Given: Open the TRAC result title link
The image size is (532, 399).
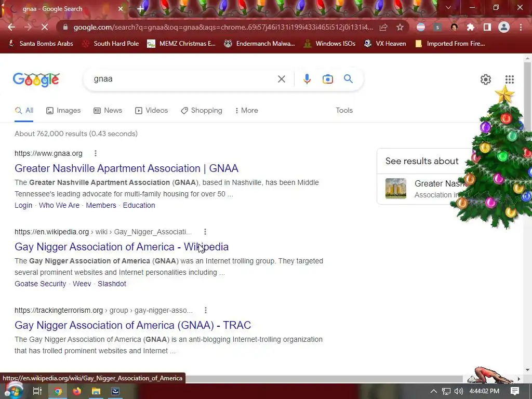Looking at the screenshot, I should click(x=132, y=325).
